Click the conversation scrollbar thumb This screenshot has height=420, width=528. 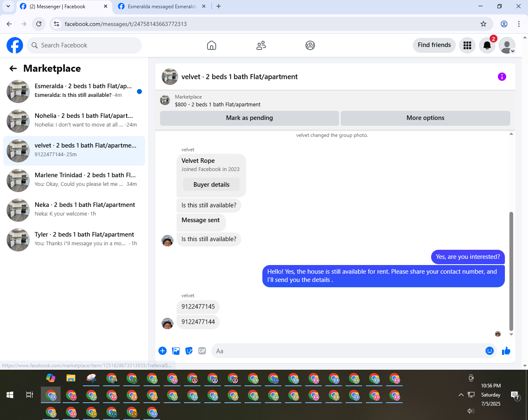pyautogui.click(x=511, y=271)
